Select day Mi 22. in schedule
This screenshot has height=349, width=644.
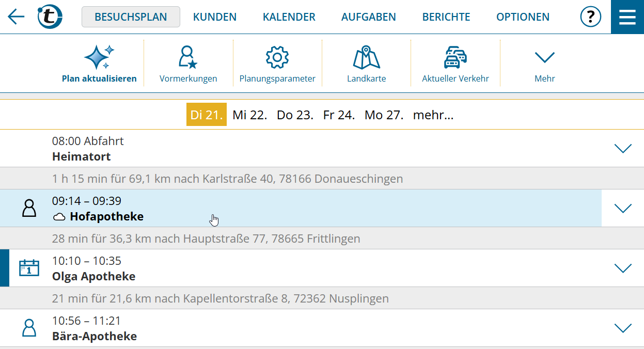[x=249, y=115]
